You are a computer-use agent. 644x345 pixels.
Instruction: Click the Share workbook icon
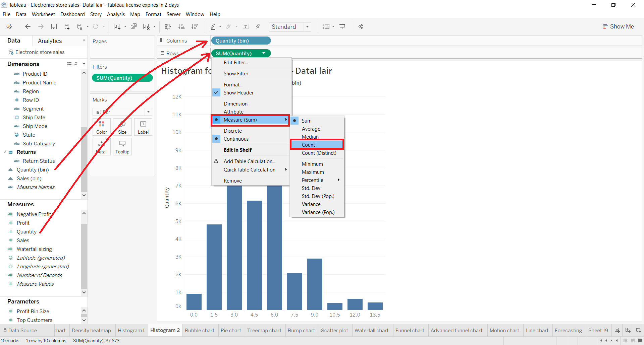pyautogui.click(x=361, y=27)
